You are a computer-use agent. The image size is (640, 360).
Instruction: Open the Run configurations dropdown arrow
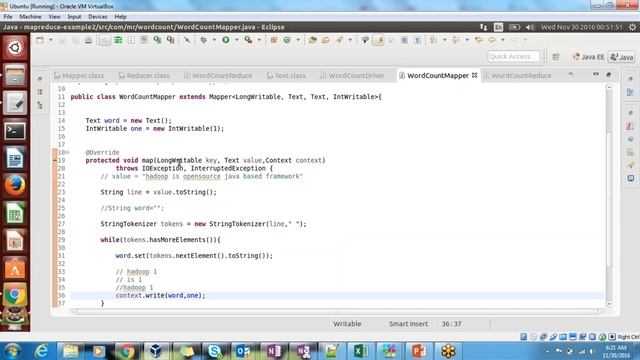pos(236,40)
